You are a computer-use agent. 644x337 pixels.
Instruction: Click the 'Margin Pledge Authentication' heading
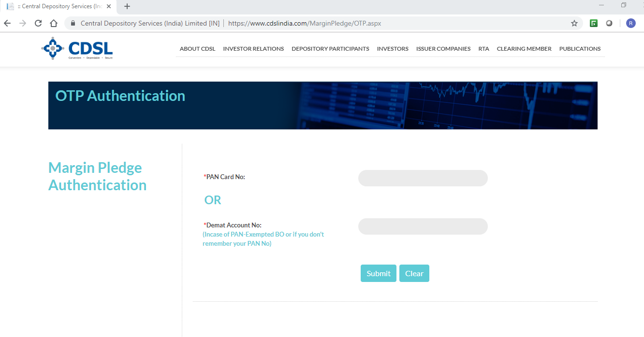point(97,176)
